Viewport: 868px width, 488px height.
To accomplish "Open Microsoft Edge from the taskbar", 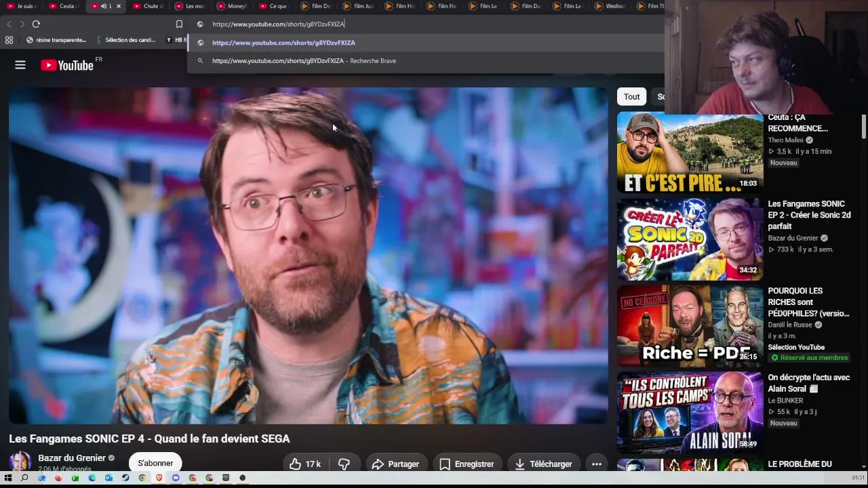I will 92,478.
